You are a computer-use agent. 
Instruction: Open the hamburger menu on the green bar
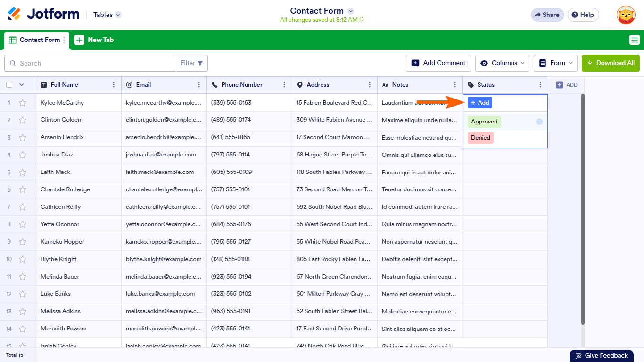pyautogui.click(x=635, y=40)
